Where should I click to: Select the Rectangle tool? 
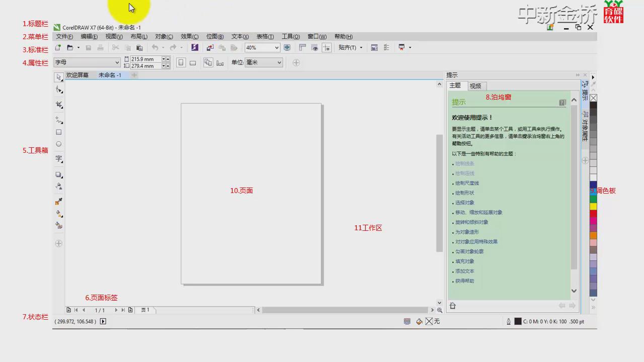click(x=59, y=132)
